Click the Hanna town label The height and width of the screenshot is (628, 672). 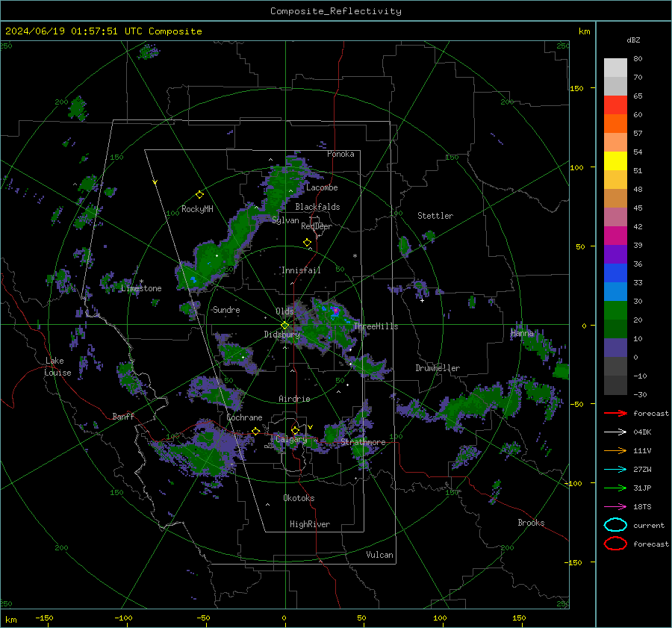click(x=522, y=334)
